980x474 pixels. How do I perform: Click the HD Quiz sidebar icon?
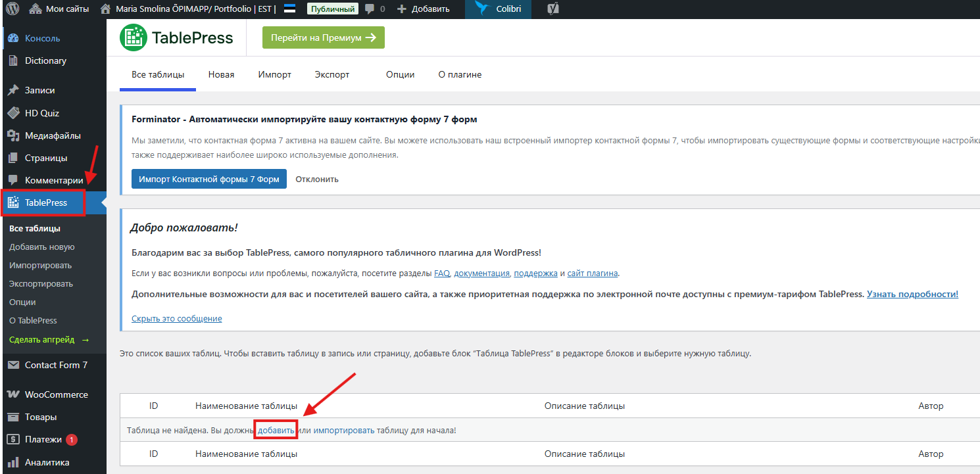[13, 113]
